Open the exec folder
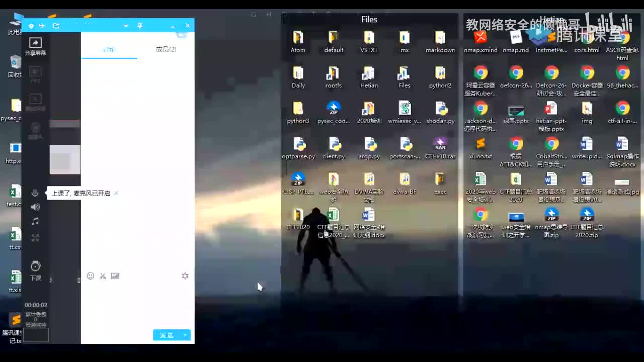Screen dimensions: 644x362 point(440,184)
